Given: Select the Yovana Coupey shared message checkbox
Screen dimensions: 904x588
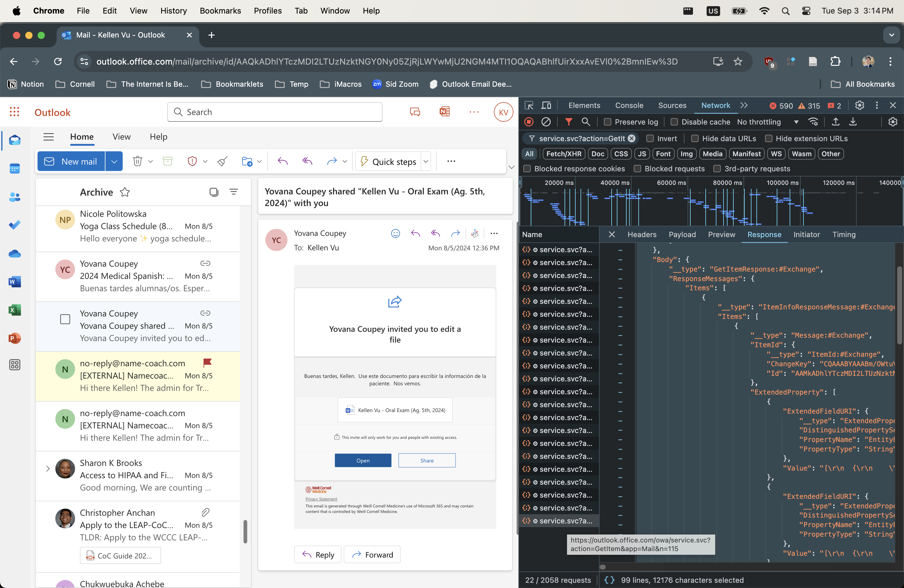Looking at the screenshot, I should (x=65, y=319).
